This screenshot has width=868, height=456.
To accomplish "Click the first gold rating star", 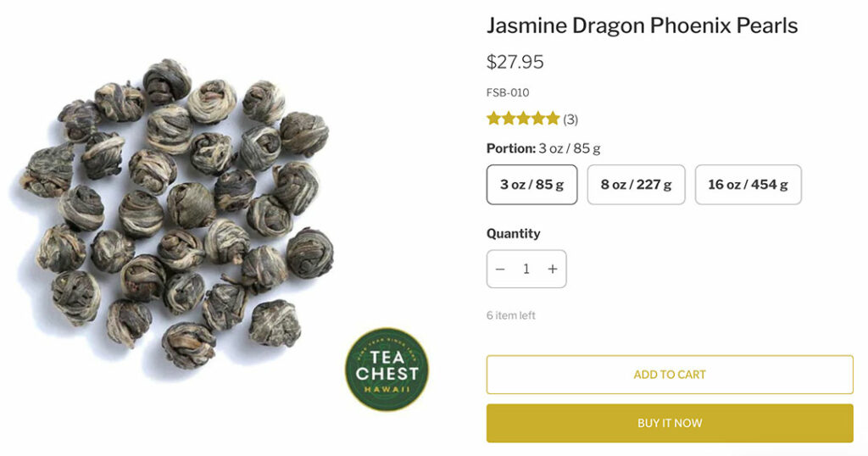I will click(494, 119).
